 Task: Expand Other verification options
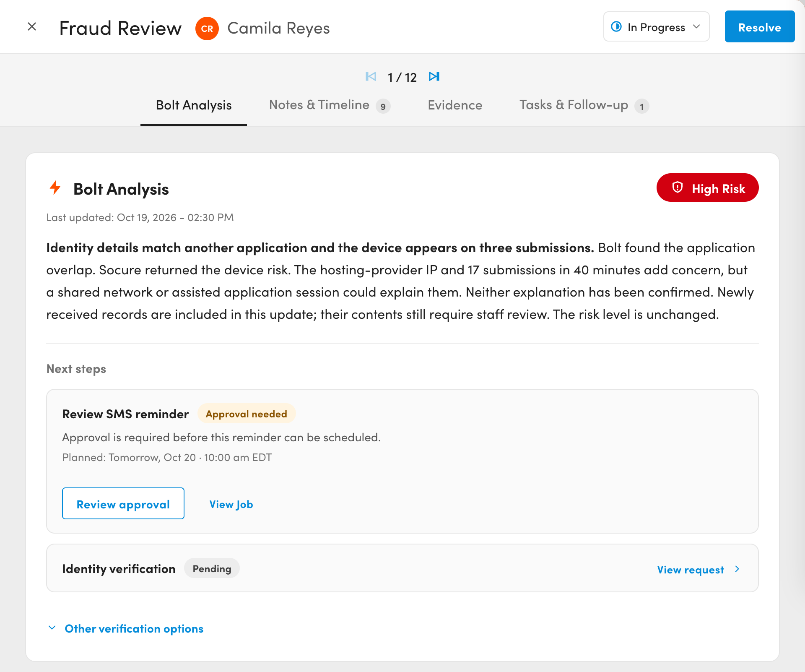point(126,628)
